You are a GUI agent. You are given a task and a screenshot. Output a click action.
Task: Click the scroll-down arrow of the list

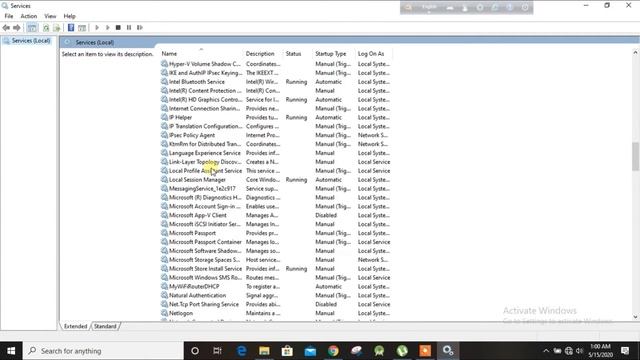tap(636, 317)
